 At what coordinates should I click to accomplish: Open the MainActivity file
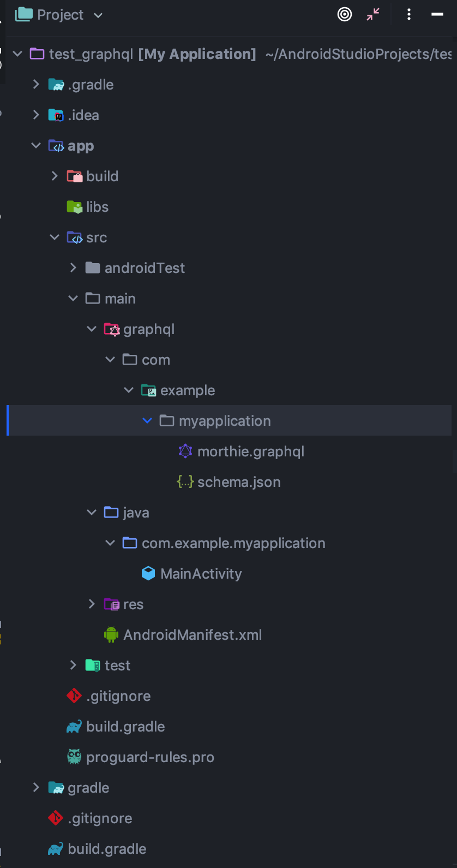(201, 573)
